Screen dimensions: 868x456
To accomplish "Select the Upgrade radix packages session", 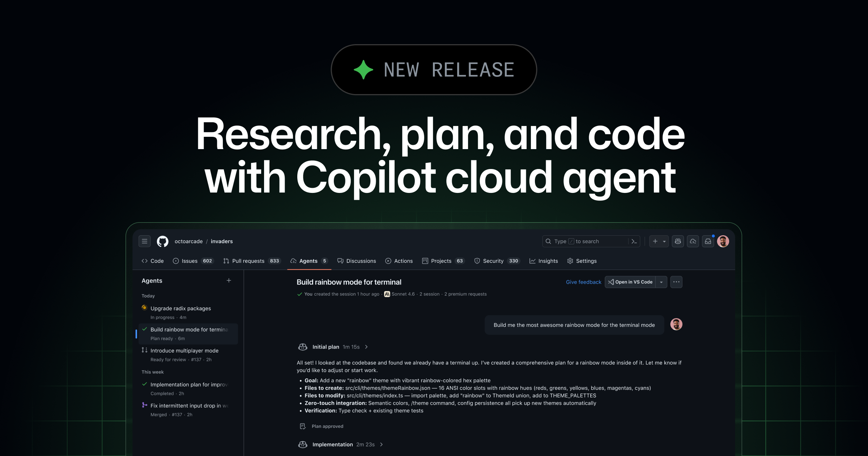I will pyautogui.click(x=180, y=308).
